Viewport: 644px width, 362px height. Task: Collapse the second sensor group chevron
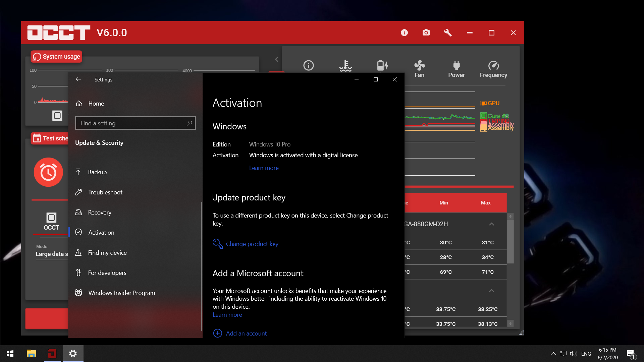(x=491, y=291)
